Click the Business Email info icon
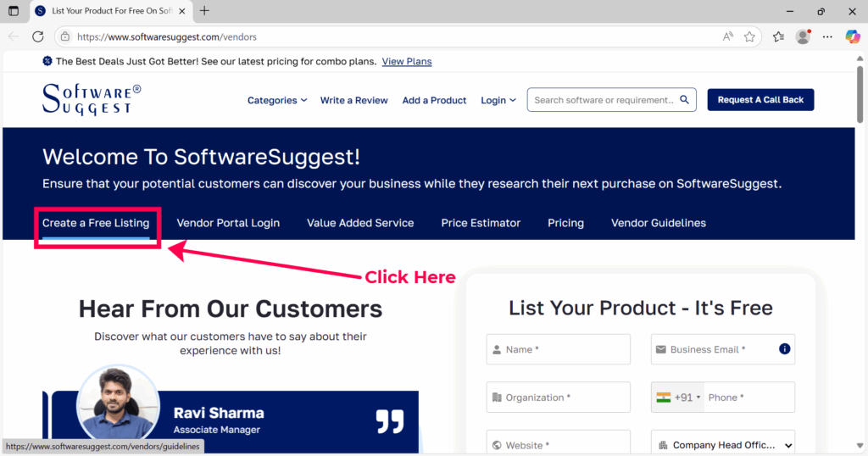Viewport: 868px width, 456px height. click(784, 348)
